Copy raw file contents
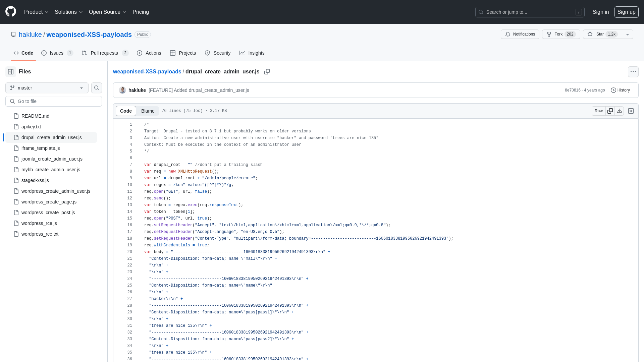 610,111
